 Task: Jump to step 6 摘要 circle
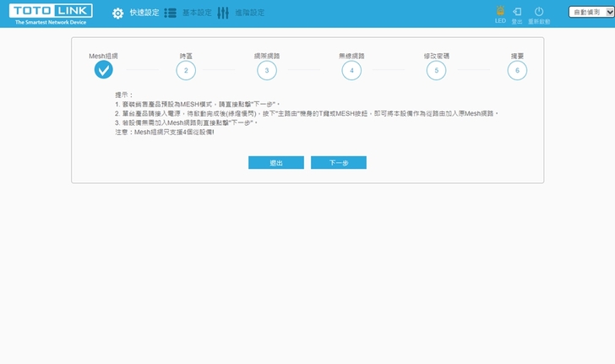tap(517, 71)
